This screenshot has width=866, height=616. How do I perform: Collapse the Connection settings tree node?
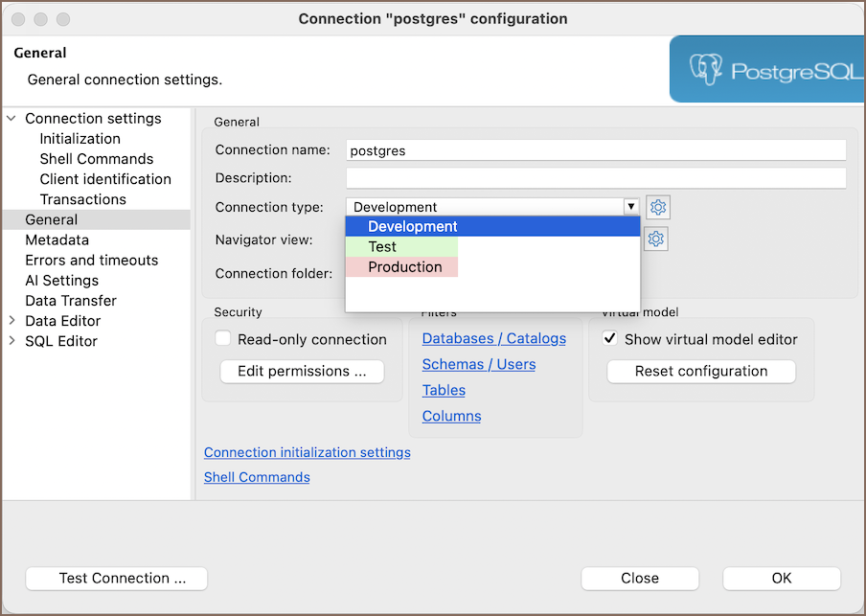point(11,119)
